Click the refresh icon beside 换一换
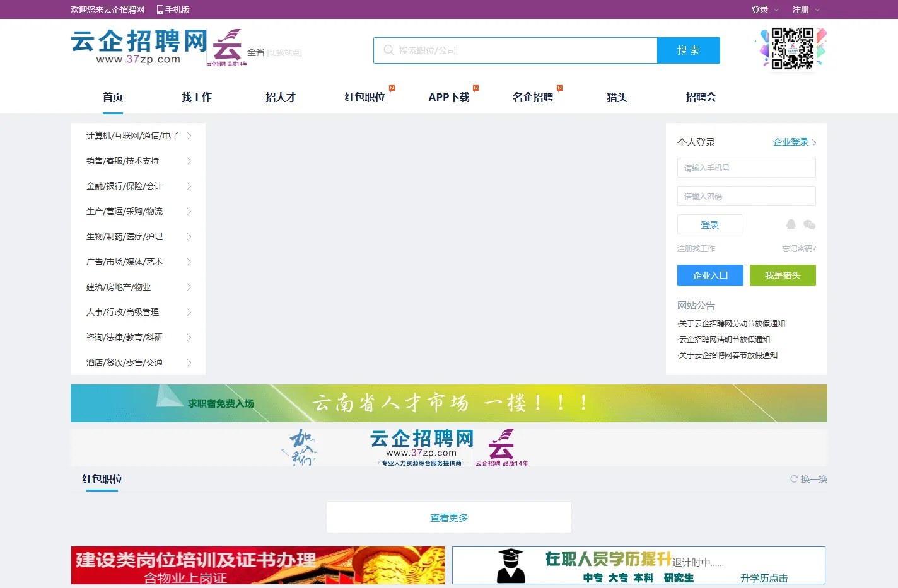Image resolution: width=898 pixels, height=588 pixels. click(794, 479)
